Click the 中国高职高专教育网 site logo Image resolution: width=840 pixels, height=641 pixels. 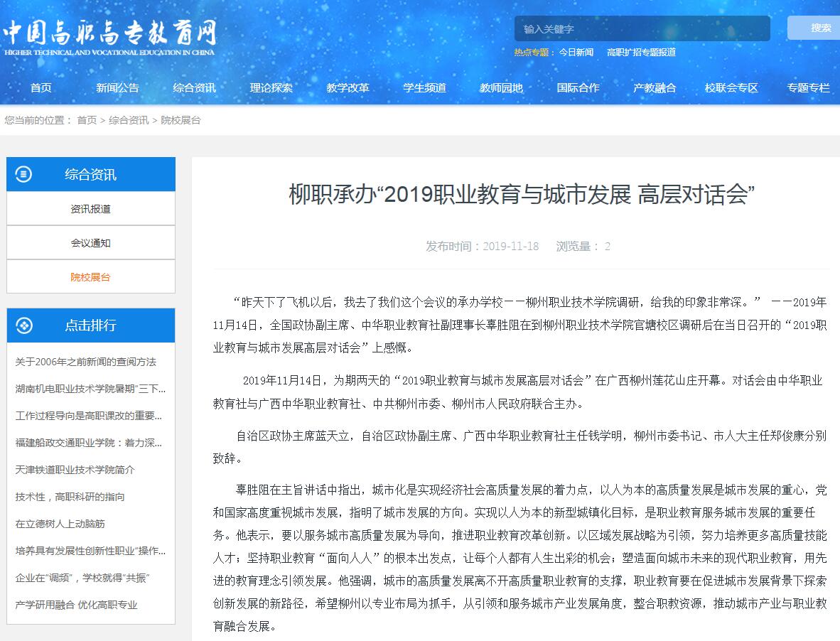click(109, 37)
